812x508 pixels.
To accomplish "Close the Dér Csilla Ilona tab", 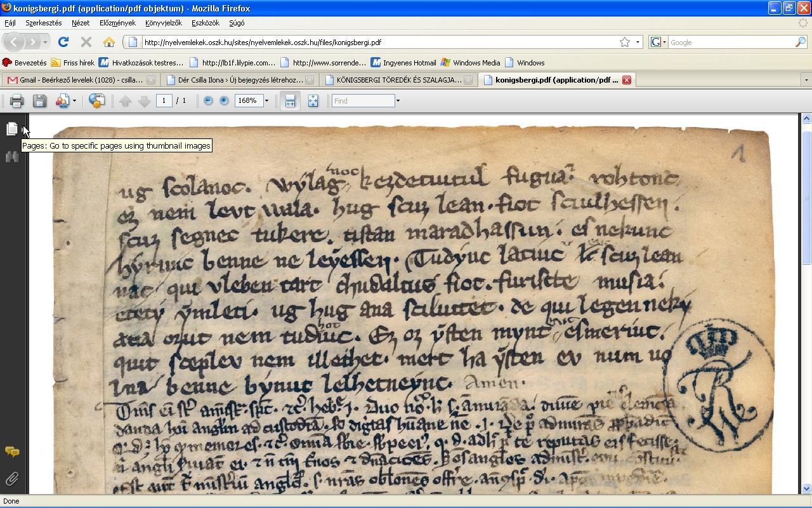I will tap(309, 80).
